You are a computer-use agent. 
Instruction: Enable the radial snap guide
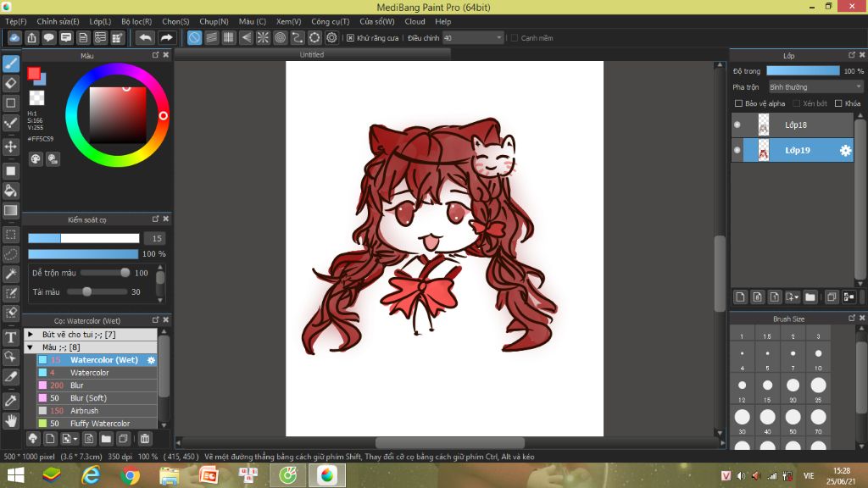pyautogui.click(x=263, y=37)
